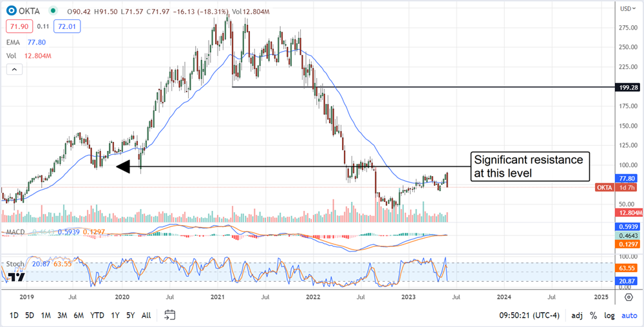Screen dimensions: 644x327
Task: Click the blue 20.87 Stoch axis label
Action: point(628,280)
